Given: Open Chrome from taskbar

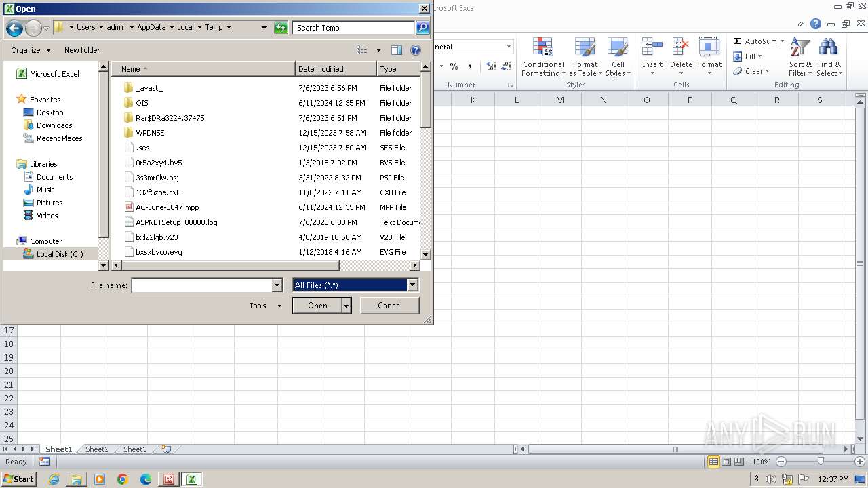Looking at the screenshot, I should 123,479.
